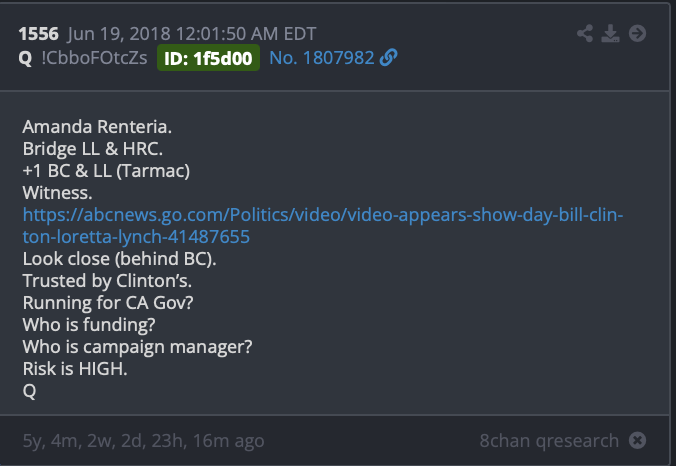
Task: Click the Jun 19, 2018 timestamp
Action: (191, 34)
